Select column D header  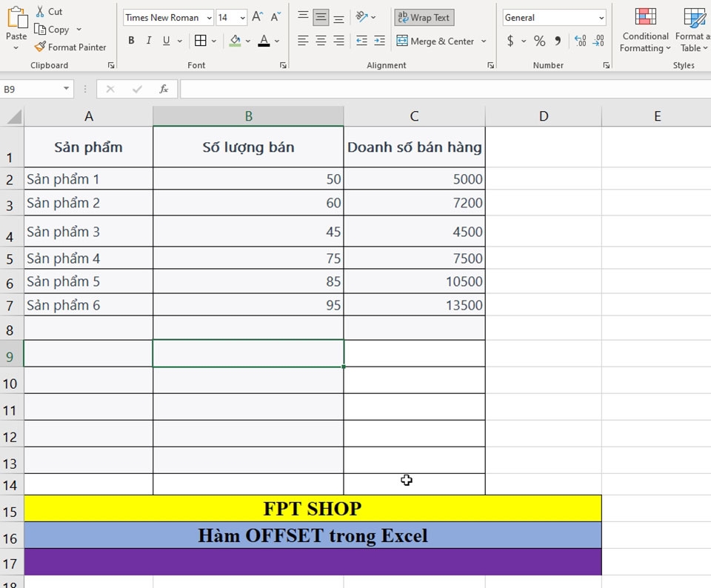[x=543, y=116]
